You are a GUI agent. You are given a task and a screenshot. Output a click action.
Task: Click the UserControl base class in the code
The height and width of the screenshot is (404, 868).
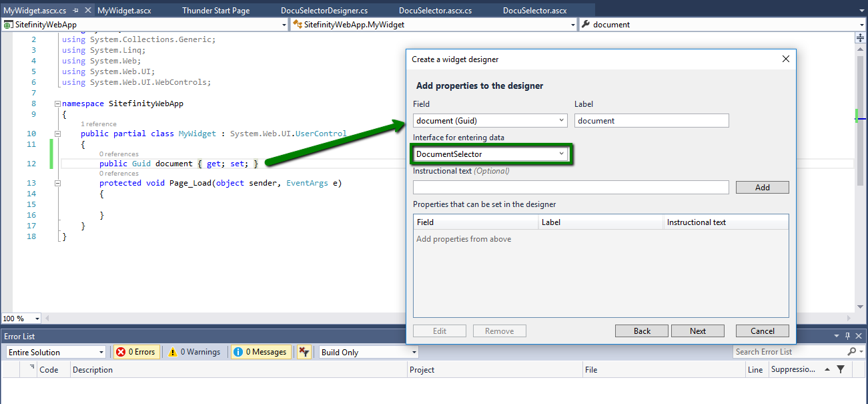tap(321, 134)
